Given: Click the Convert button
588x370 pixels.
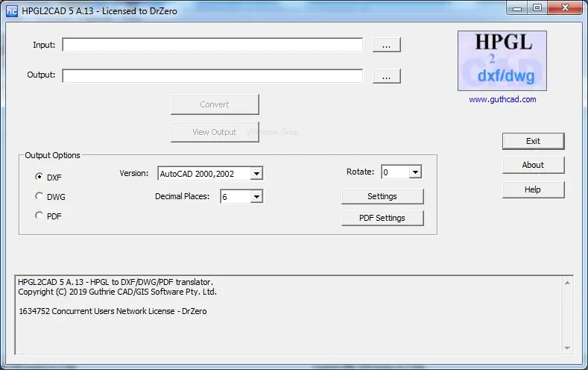Looking at the screenshot, I should click(215, 104).
